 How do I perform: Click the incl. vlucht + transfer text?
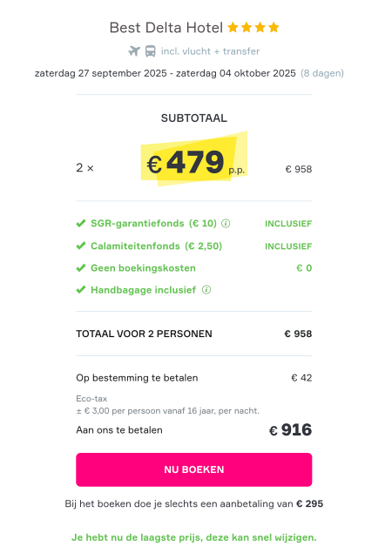pyautogui.click(x=210, y=51)
